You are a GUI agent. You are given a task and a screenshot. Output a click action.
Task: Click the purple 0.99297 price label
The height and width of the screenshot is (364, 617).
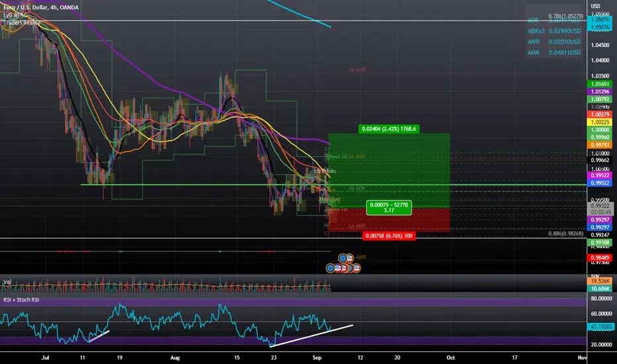(599, 220)
